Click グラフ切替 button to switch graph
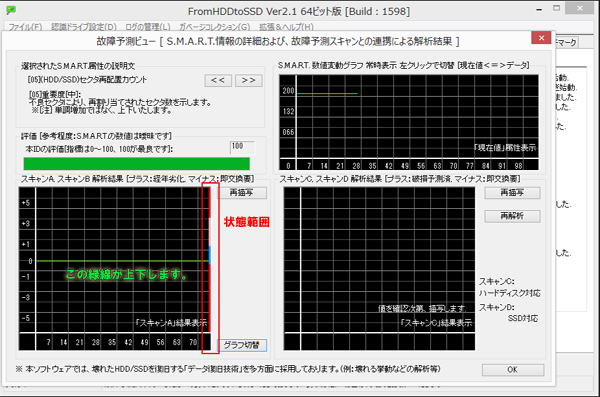The height and width of the screenshot is (397, 600). (242, 345)
